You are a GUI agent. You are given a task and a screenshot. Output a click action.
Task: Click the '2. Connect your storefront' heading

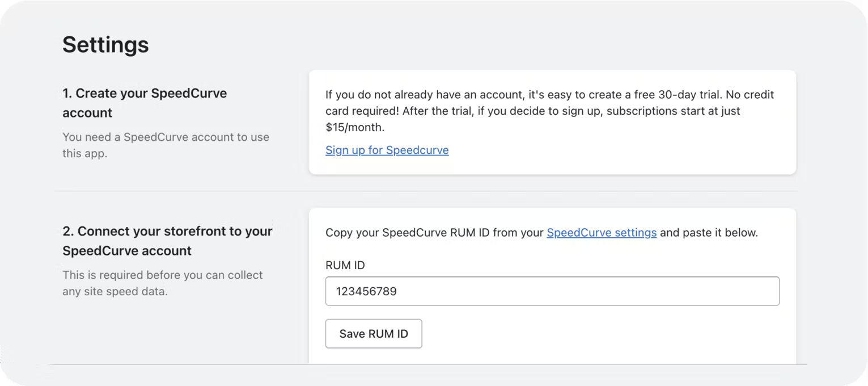(167, 241)
